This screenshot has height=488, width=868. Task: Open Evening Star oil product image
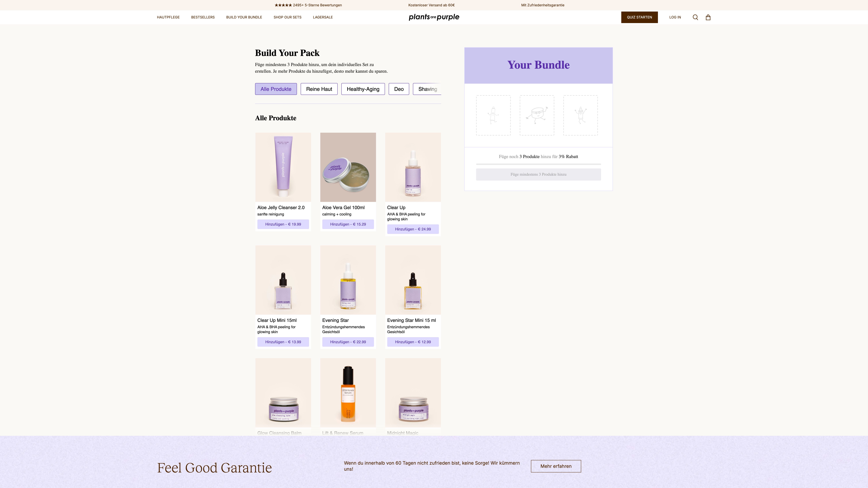pyautogui.click(x=348, y=280)
